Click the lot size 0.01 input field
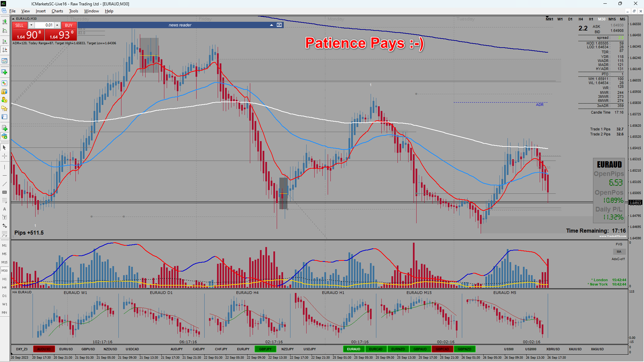 [x=44, y=25]
